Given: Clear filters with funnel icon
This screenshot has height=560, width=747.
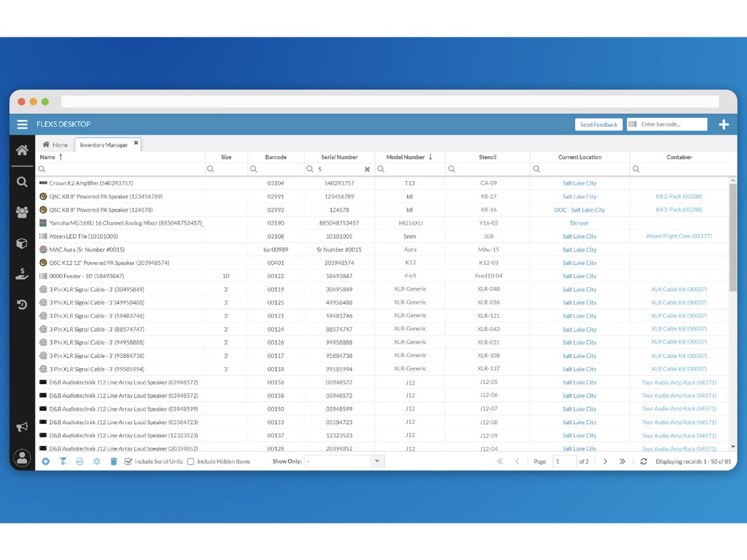Looking at the screenshot, I should point(63,462).
